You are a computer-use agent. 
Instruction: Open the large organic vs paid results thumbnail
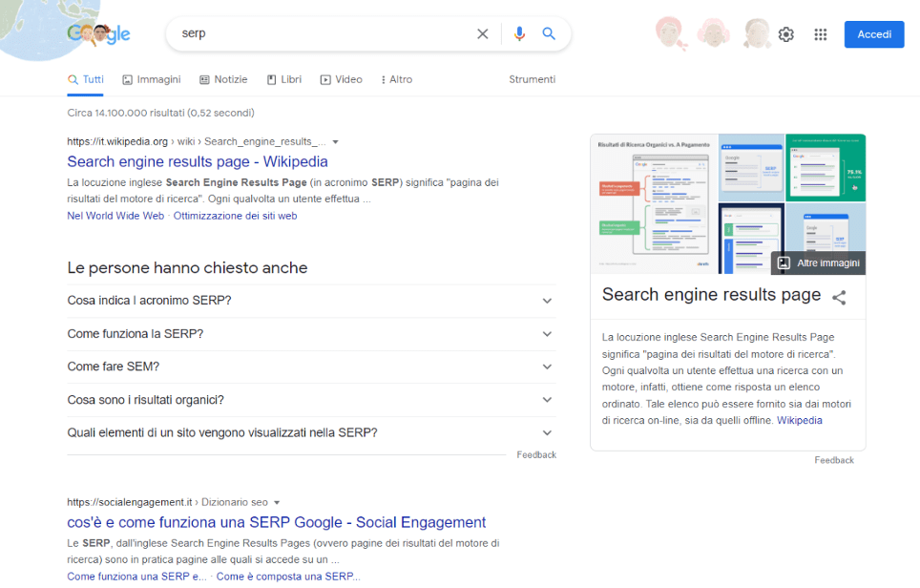[x=654, y=204]
